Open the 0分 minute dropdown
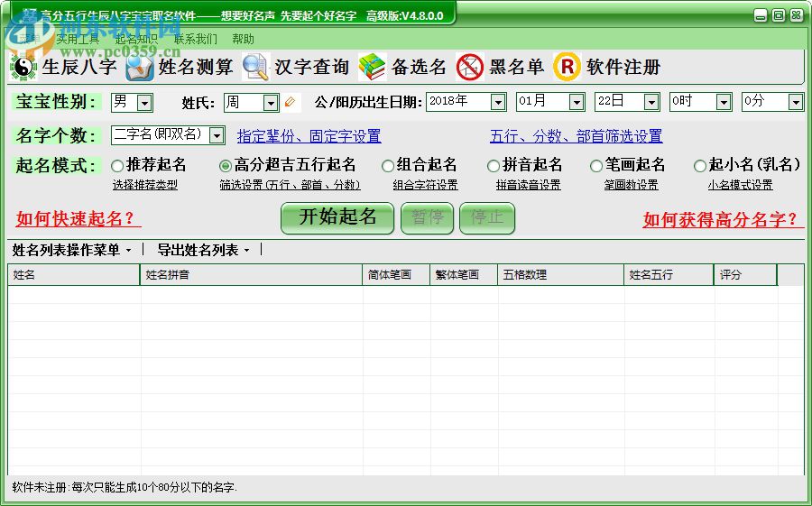 coord(796,102)
